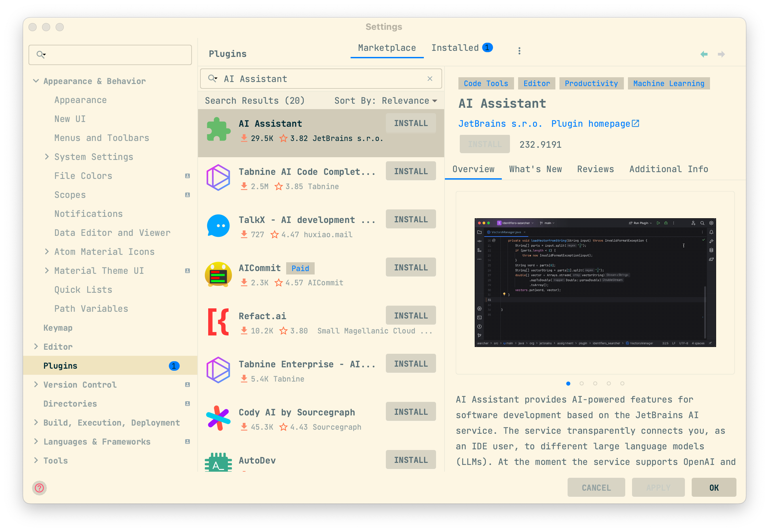This screenshot has height=532, width=769.
Task: Click the OK button
Action: point(714,488)
